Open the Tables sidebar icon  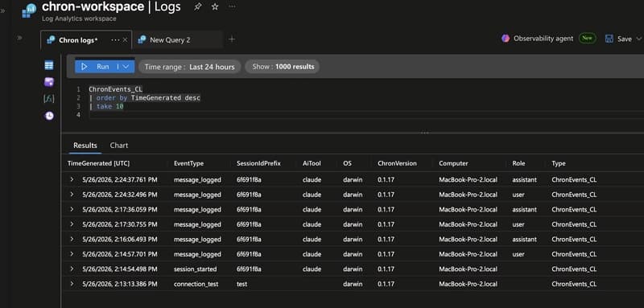click(x=49, y=65)
